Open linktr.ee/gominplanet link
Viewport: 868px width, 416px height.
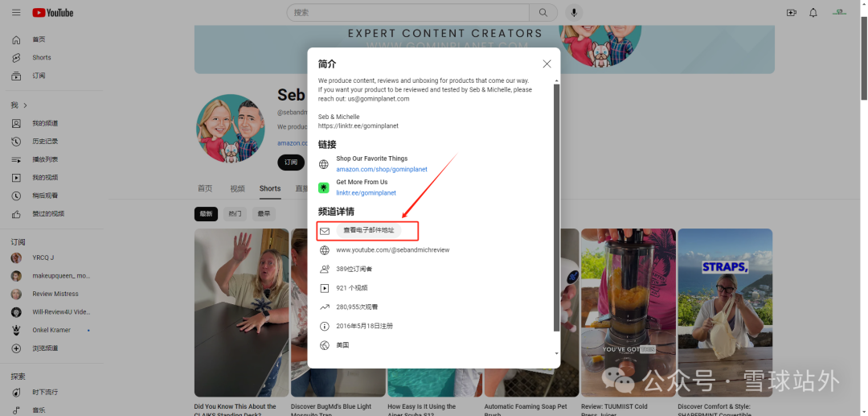coord(366,193)
